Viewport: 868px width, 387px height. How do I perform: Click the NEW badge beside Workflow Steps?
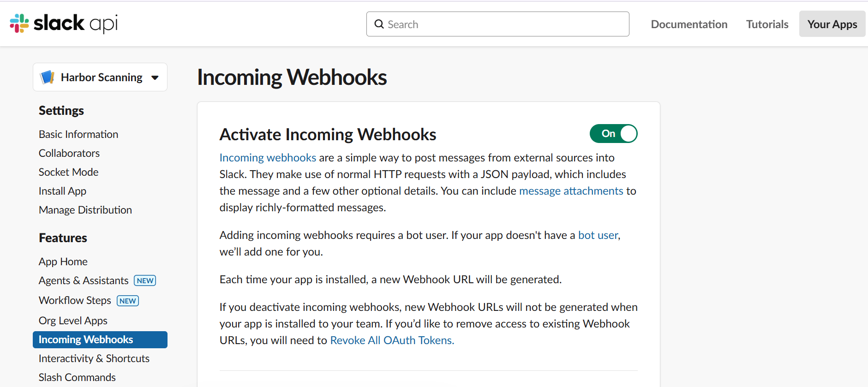128,301
